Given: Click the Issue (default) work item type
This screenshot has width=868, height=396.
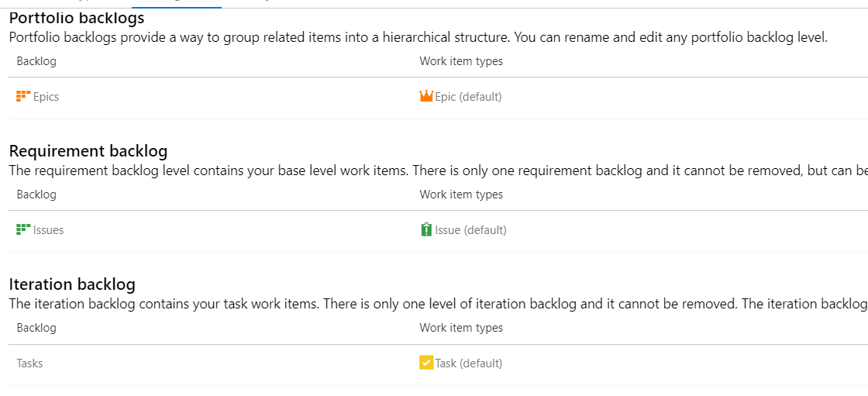Looking at the screenshot, I should click(470, 230).
